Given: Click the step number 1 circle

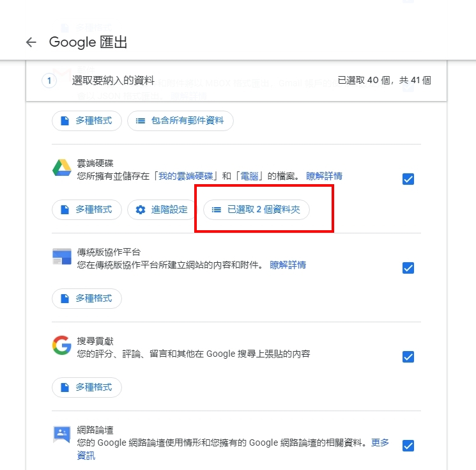Looking at the screenshot, I should coord(49,81).
